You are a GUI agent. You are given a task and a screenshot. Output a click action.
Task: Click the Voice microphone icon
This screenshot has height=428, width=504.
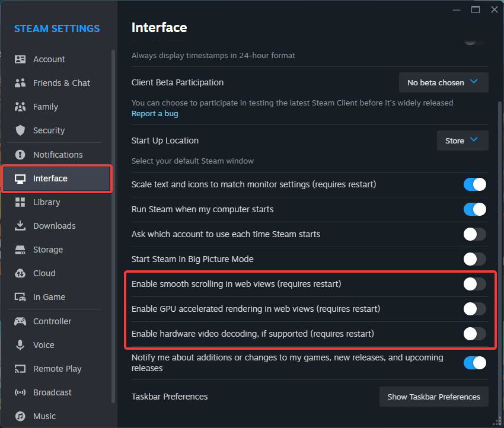tap(20, 345)
